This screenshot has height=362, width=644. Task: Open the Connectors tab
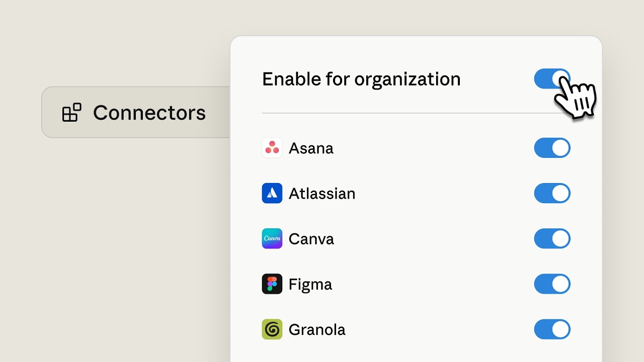pos(136,112)
